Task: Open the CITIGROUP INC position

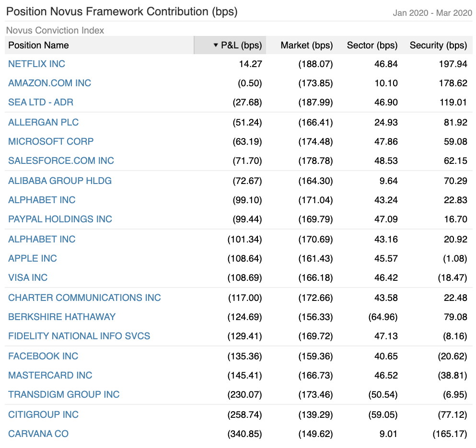Action: point(44,414)
